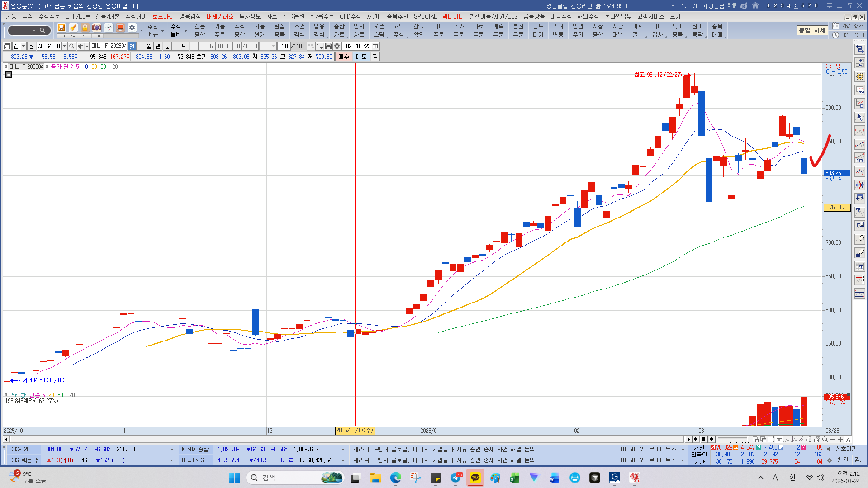868x488 pixels.
Task: Expand the interval value 5 dropdown
Action: pyautogui.click(x=273, y=46)
